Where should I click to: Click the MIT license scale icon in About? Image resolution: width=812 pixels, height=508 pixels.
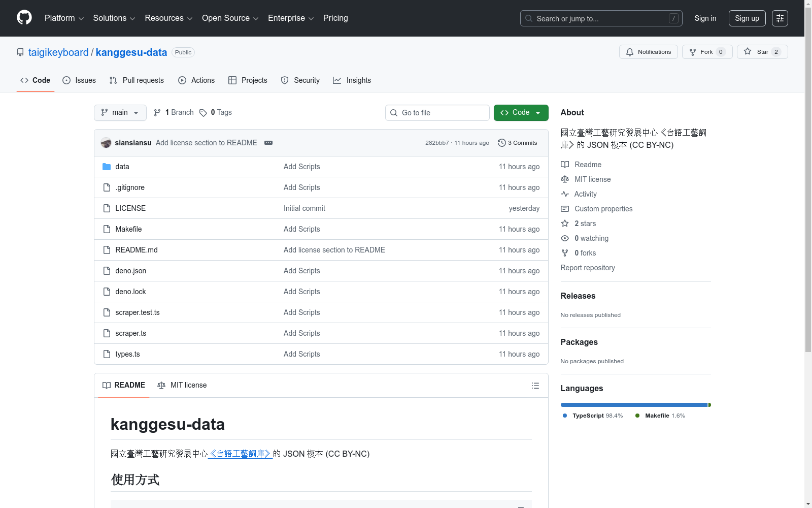coord(565,179)
